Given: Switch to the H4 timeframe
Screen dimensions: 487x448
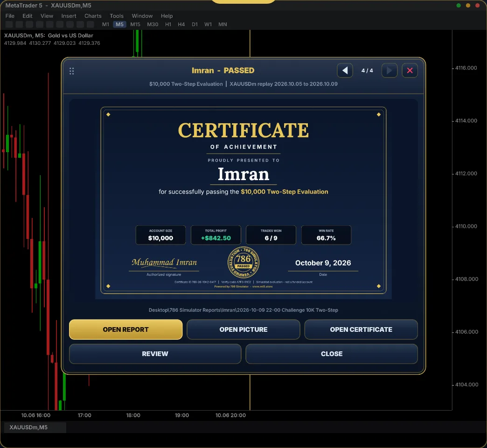Looking at the screenshot, I should (181, 24).
